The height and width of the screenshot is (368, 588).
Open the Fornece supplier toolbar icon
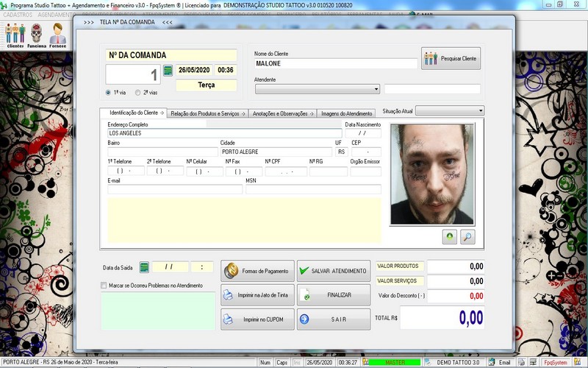pyautogui.click(x=57, y=35)
